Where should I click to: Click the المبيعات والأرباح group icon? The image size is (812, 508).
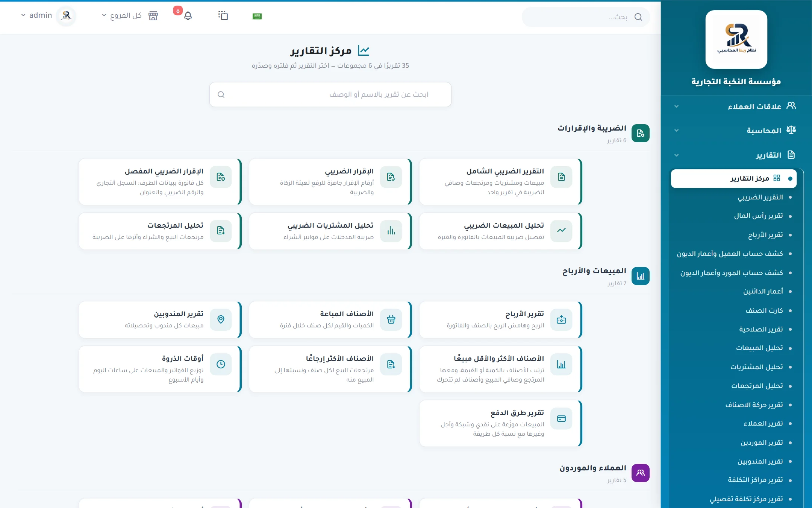(x=641, y=276)
